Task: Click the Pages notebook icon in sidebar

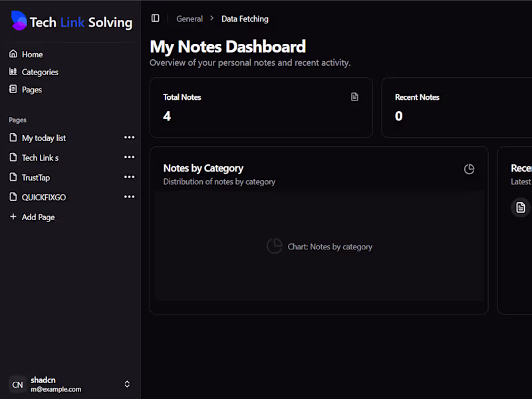Action: 13,89
